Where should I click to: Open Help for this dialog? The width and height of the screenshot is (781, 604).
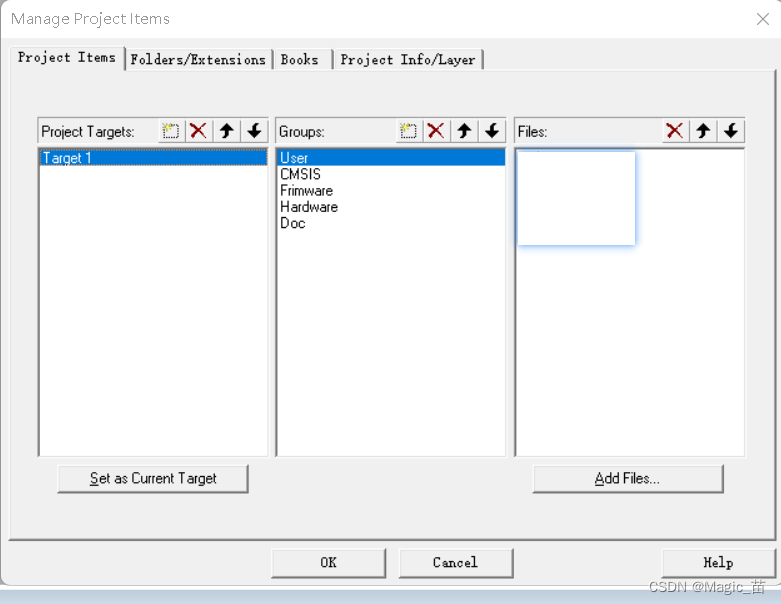[718, 563]
